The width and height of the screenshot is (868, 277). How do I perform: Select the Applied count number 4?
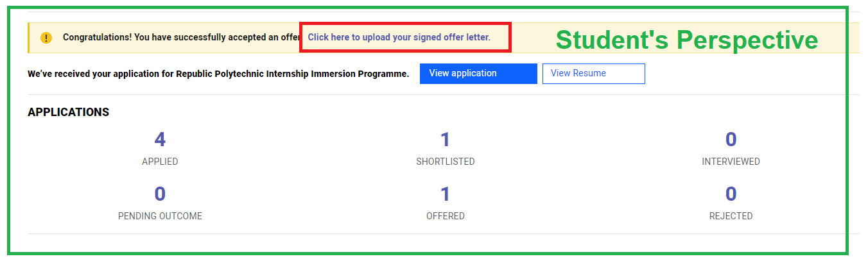[x=160, y=140]
